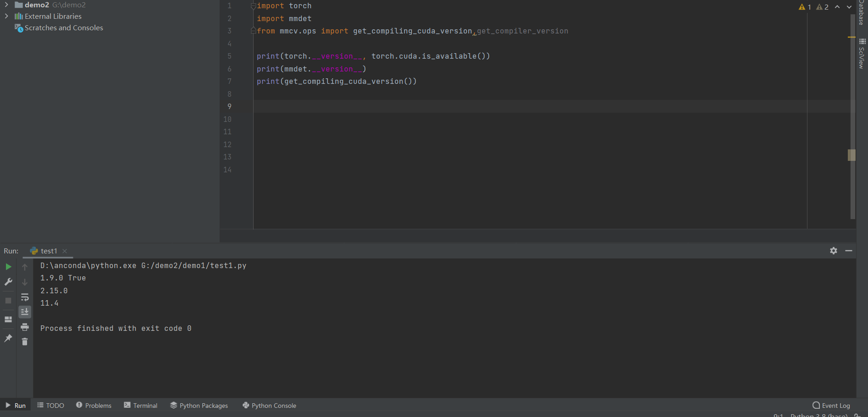Click the Python 3.8 interpreter selector
868x417 pixels.
pos(819,415)
